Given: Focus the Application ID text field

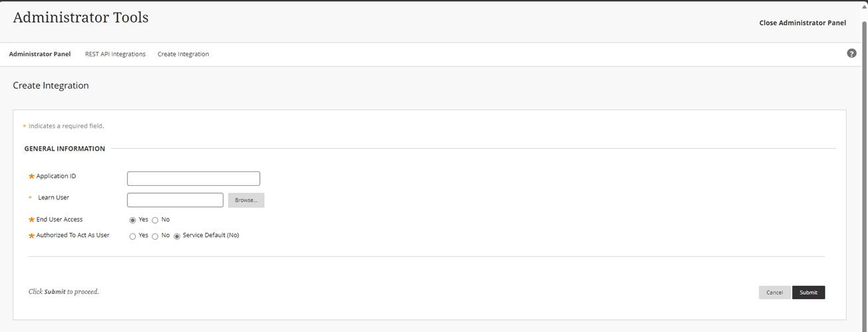Looking at the screenshot, I should (193, 179).
